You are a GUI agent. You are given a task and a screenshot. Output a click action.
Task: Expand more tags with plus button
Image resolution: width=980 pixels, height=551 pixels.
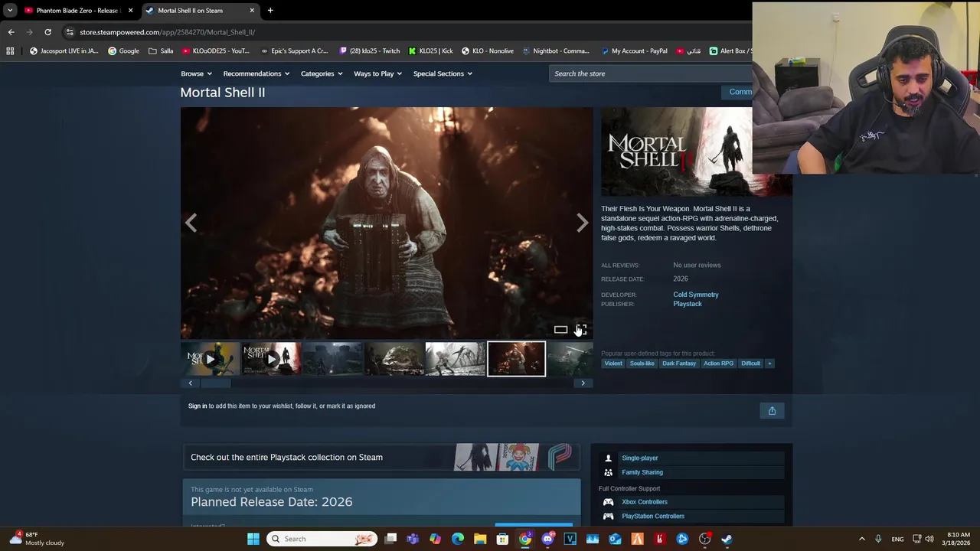click(769, 364)
